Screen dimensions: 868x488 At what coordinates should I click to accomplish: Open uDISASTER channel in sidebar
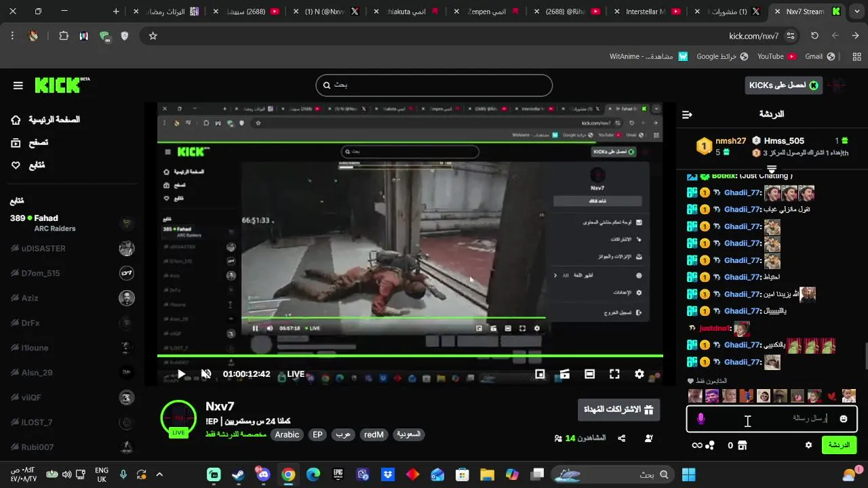tap(72, 249)
